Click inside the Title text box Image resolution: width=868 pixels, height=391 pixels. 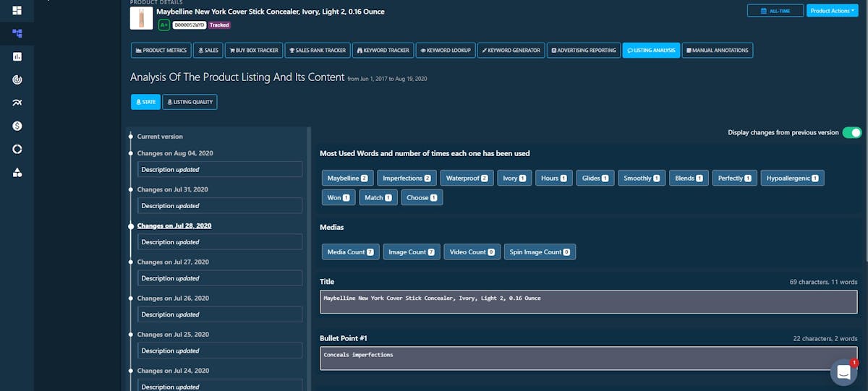point(589,301)
